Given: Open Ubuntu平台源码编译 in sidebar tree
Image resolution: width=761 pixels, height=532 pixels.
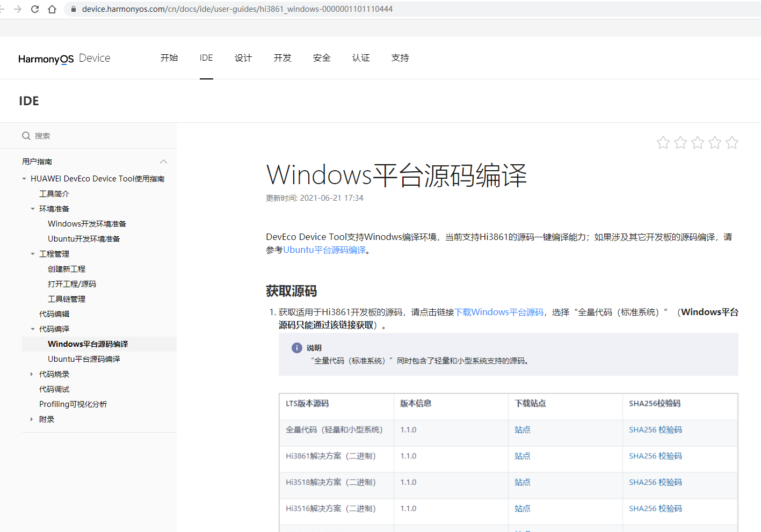Looking at the screenshot, I should coord(84,359).
